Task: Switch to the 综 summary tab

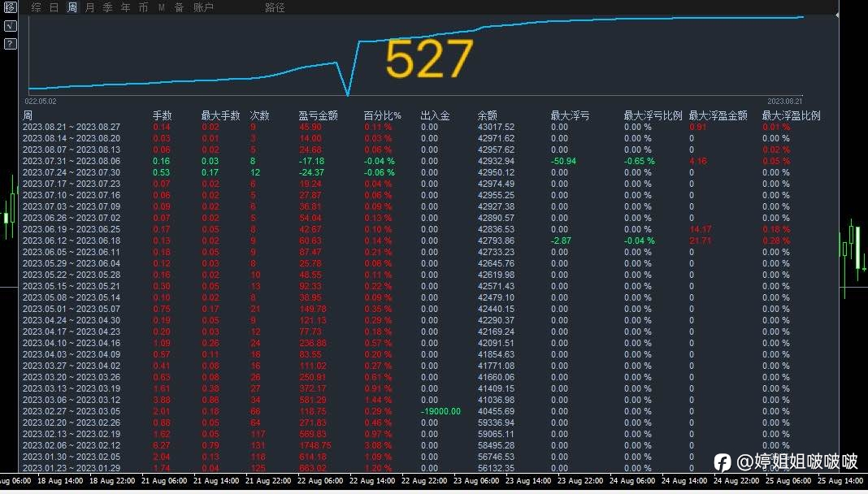Action: pos(37,7)
